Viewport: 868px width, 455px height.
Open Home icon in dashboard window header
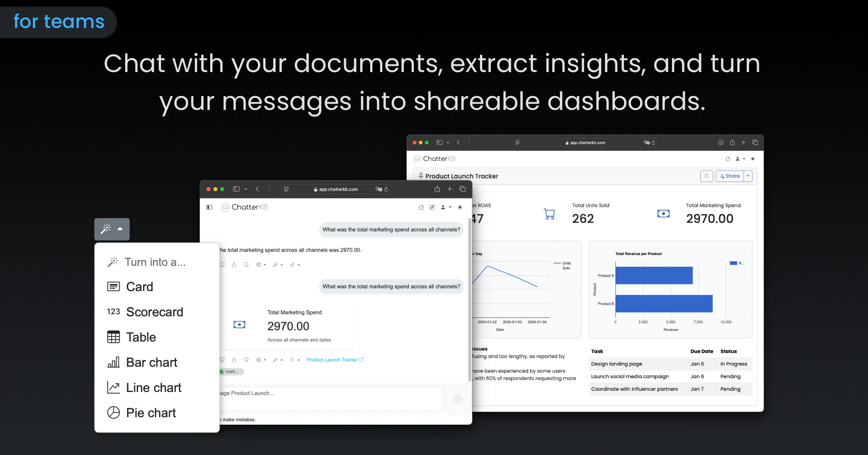coord(728,159)
